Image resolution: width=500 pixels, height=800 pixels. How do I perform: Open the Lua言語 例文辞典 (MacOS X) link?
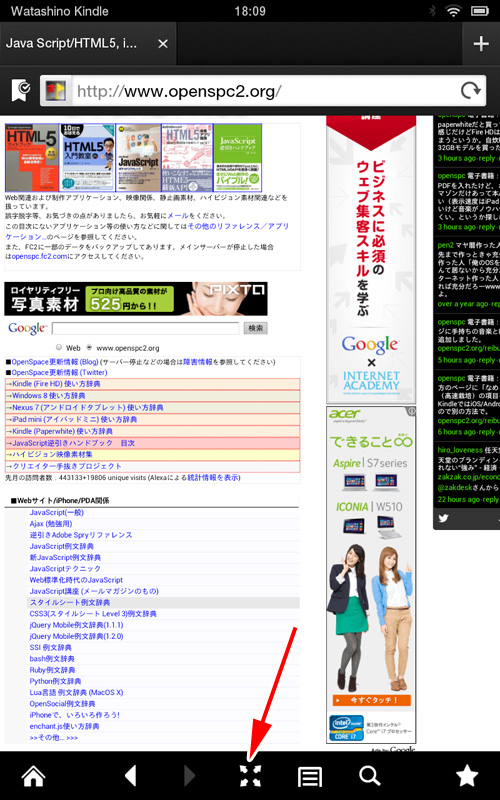[77, 692]
